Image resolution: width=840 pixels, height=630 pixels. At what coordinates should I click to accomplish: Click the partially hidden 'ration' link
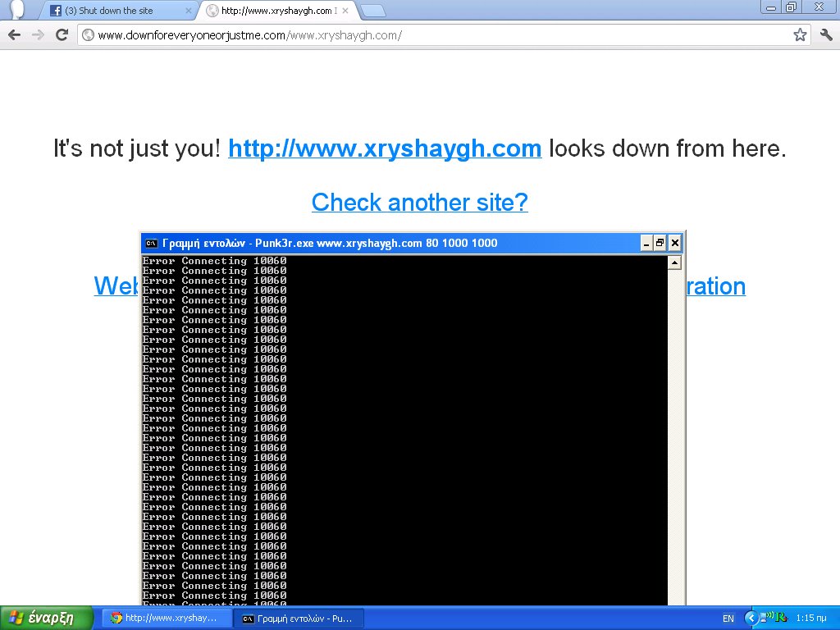[715, 286]
